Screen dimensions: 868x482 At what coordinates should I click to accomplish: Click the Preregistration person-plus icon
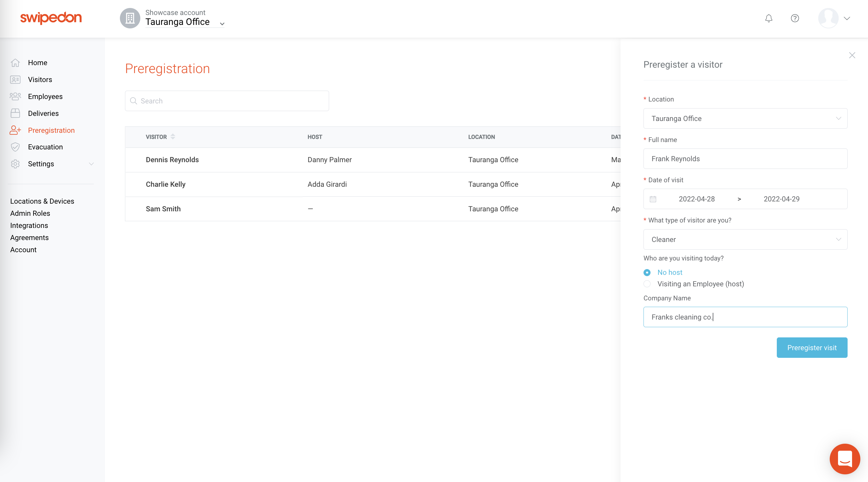(x=15, y=130)
